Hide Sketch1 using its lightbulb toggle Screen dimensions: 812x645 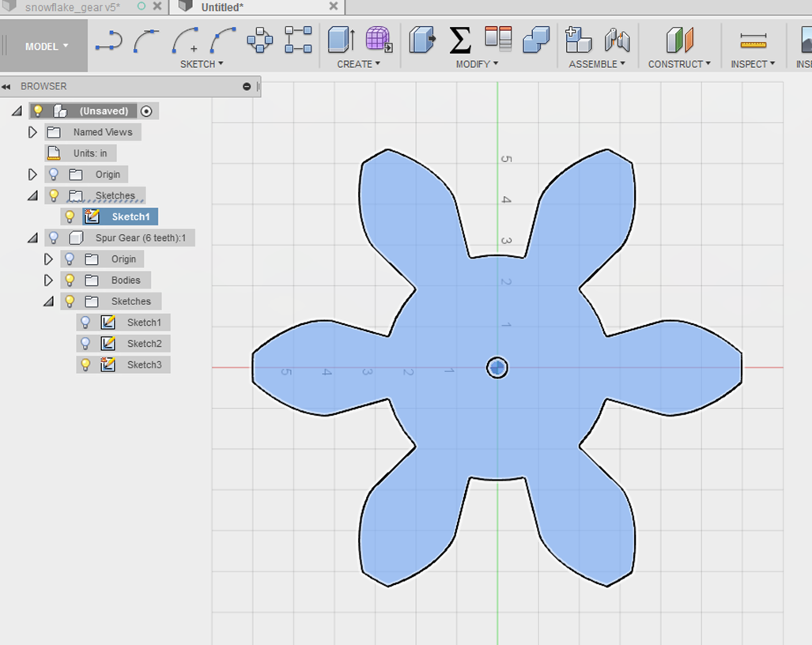pyautogui.click(x=70, y=216)
